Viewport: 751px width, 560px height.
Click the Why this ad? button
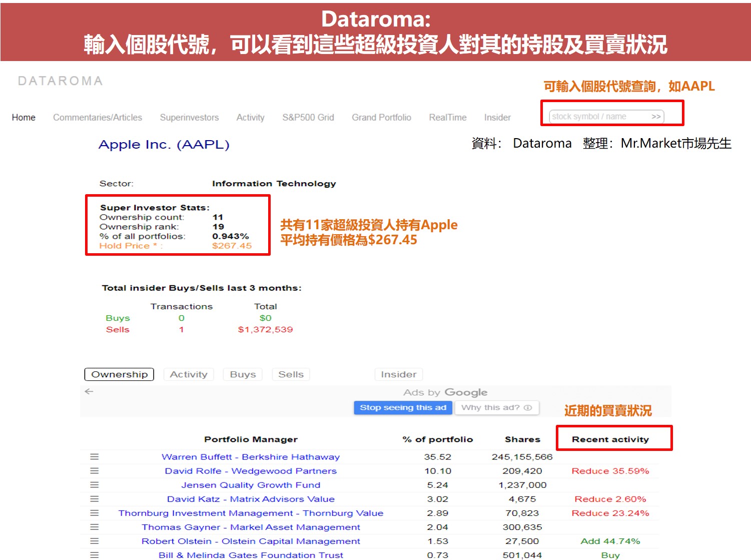(x=496, y=408)
